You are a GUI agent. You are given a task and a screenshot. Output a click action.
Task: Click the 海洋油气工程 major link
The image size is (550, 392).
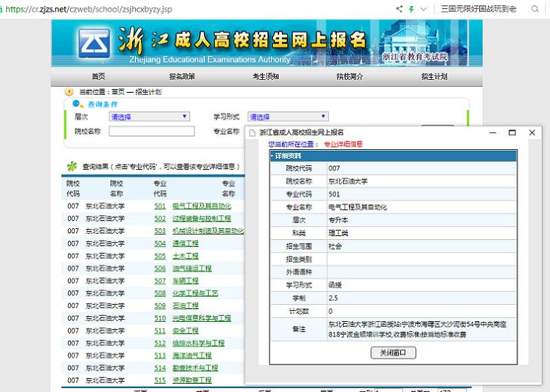coord(192,356)
